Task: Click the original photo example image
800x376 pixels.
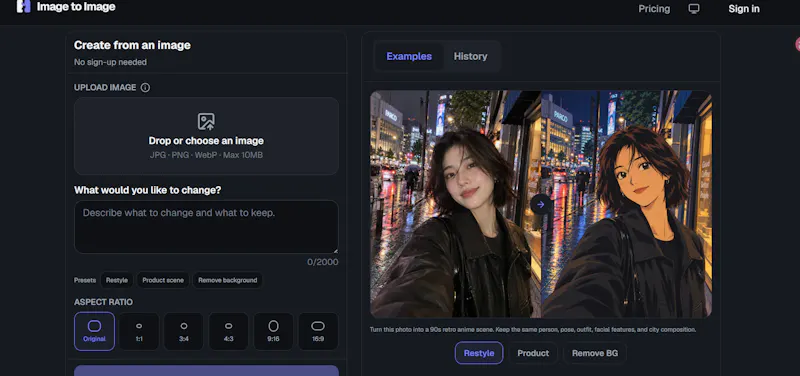Action: [x=455, y=204]
